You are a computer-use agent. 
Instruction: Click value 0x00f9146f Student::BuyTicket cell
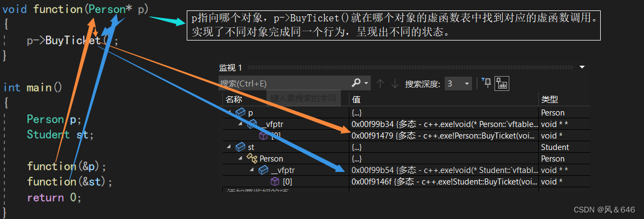(444, 182)
